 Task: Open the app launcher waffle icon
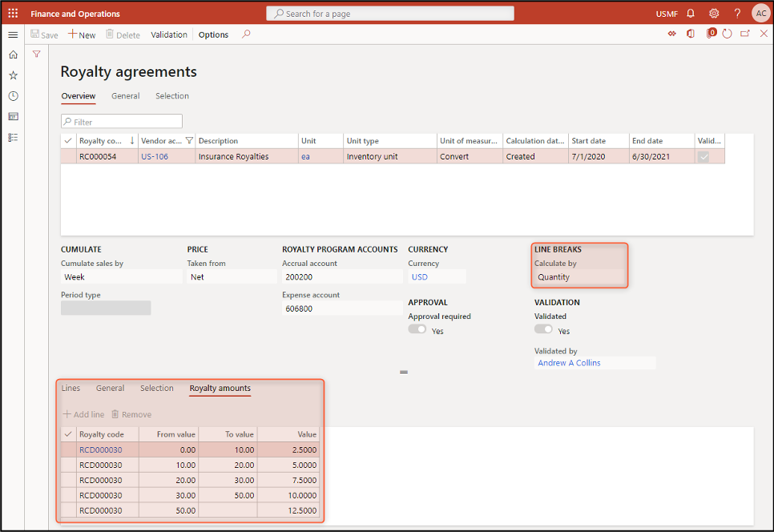tap(13, 14)
